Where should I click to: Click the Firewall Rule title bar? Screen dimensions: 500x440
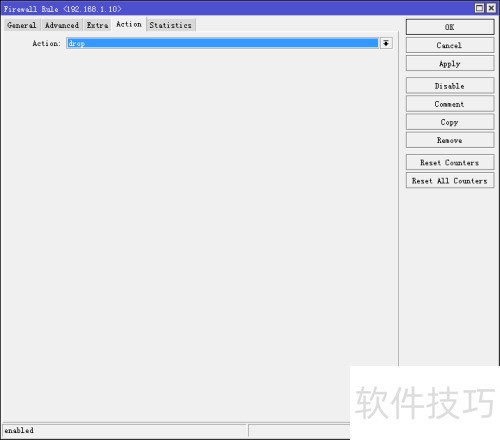coord(233,8)
